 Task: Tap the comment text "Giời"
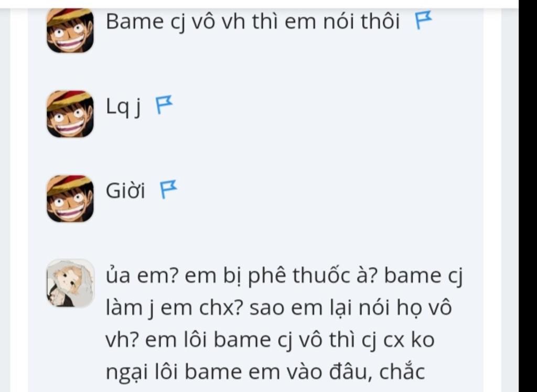[125, 190]
